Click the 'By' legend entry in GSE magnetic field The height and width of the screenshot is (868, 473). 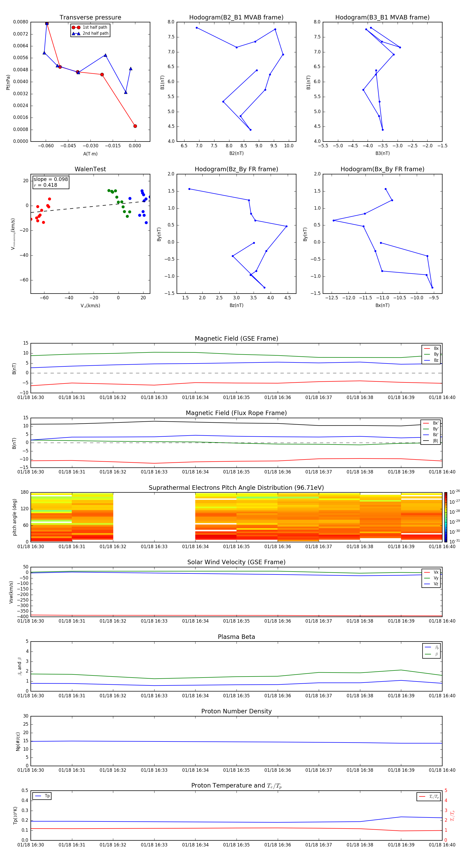point(431,354)
